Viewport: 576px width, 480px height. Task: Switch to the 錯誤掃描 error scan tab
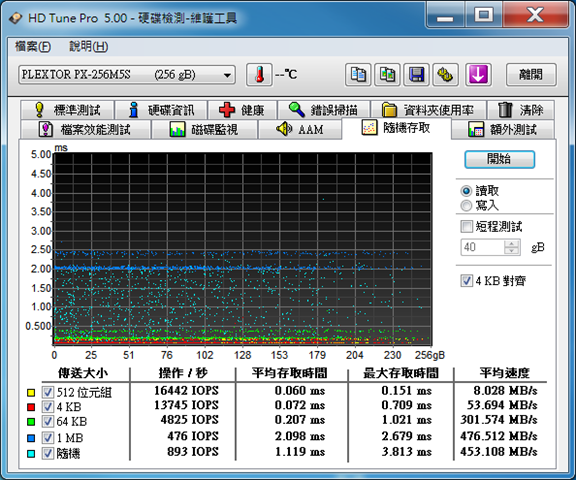pos(324,110)
